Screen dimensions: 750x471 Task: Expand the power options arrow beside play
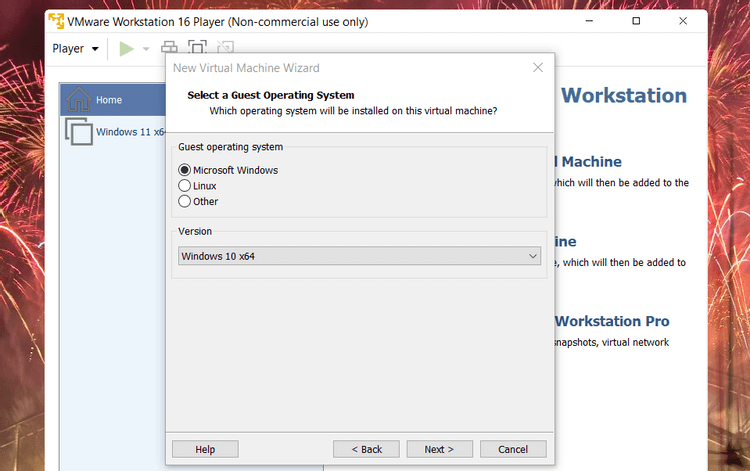[146, 49]
